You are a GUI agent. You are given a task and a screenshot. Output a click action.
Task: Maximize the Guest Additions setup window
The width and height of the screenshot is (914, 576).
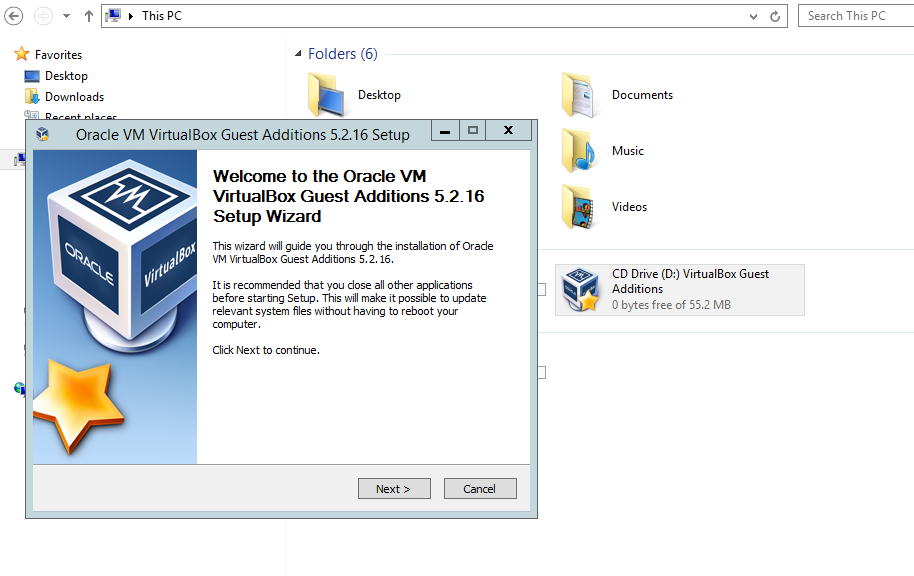[473, 131]
